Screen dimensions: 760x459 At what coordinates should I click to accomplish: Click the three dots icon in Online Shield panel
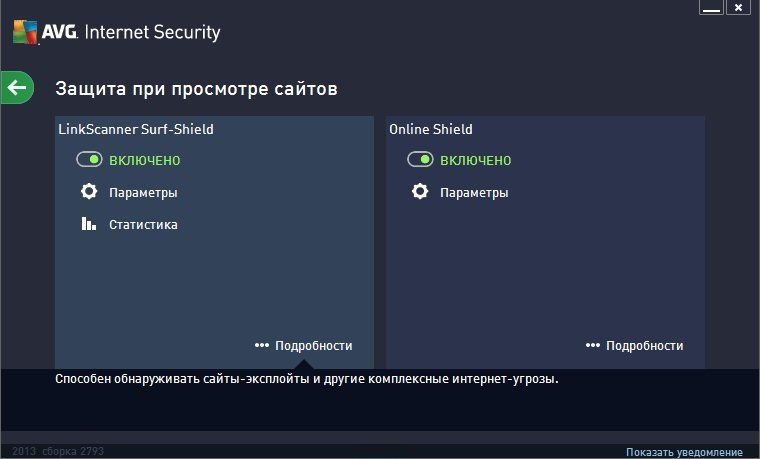(x=593, y=345)
